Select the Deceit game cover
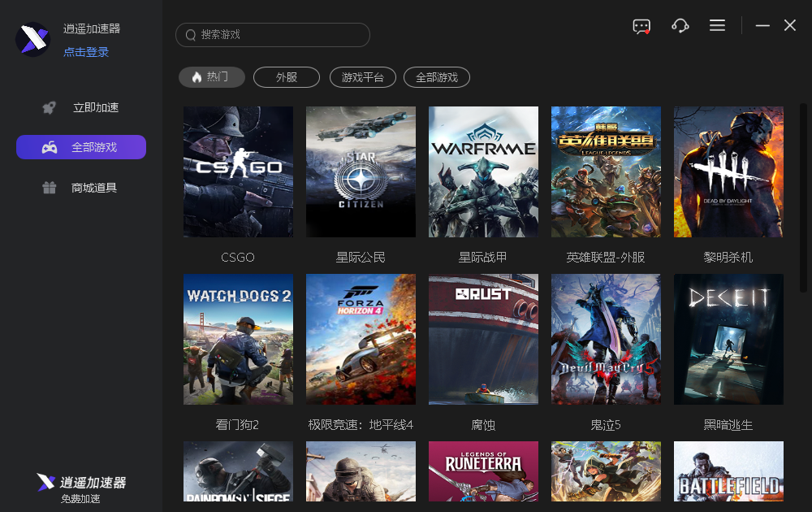 (x=728, y=340)
